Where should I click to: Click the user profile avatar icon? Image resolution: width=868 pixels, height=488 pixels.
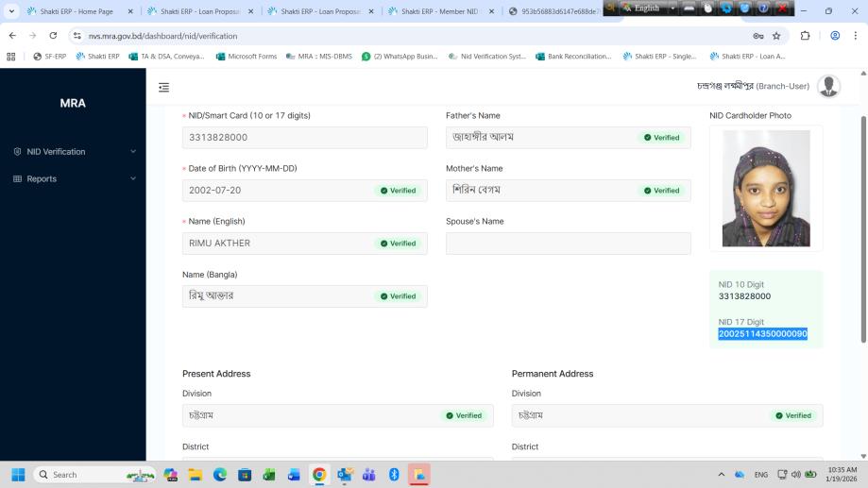(828, 86)
